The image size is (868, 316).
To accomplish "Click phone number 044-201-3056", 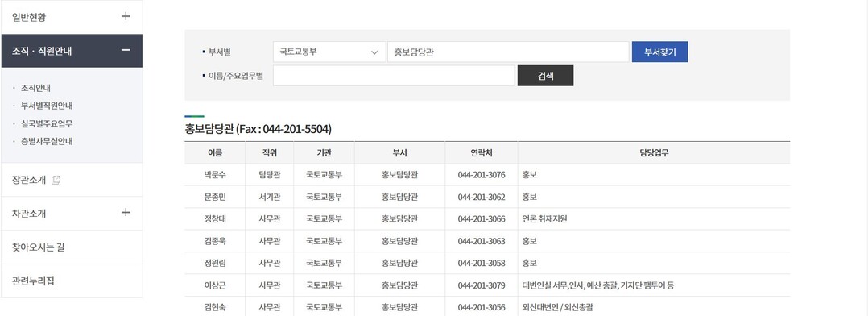I will coord(482,308).
